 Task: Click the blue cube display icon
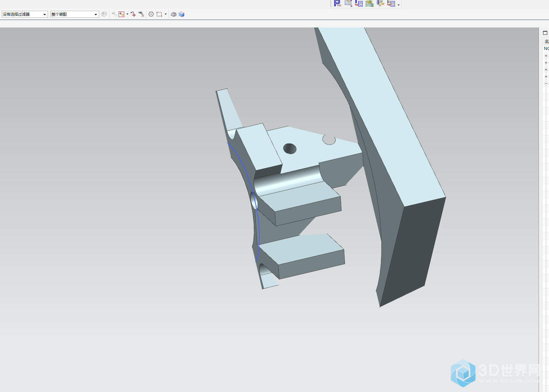(181, 14)
